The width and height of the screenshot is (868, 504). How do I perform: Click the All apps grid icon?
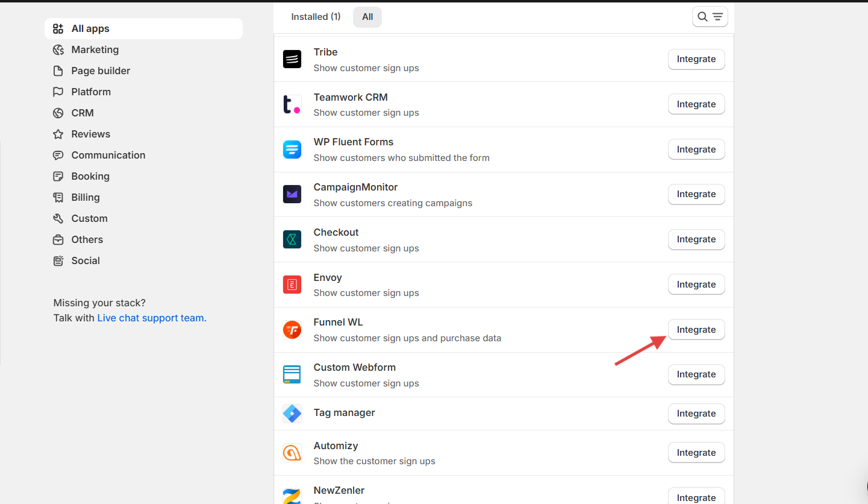point(58,29)
